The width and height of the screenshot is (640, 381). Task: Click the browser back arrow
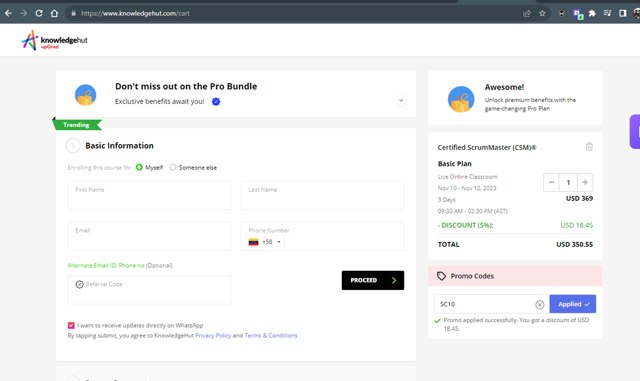click(8, 13)
